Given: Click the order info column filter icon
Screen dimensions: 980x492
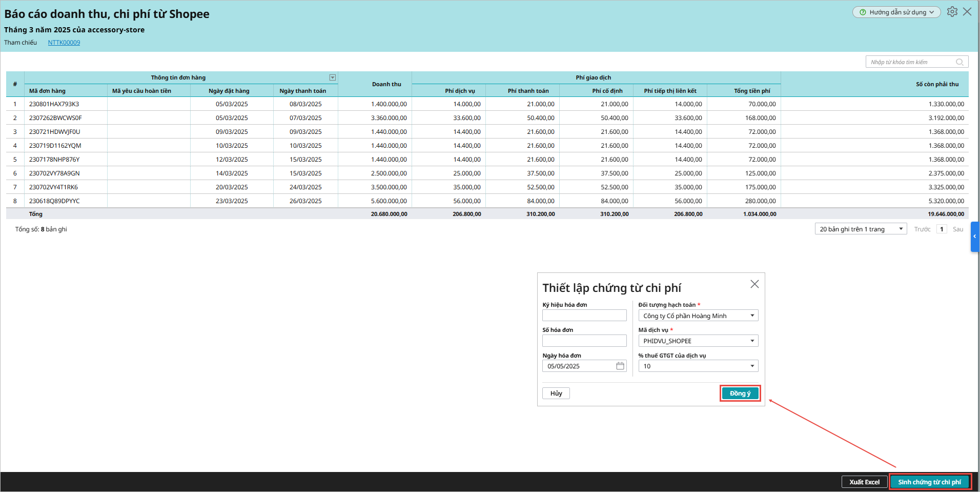Looking at the screenshot, I should pyautogui.click(x=333, y=77).
